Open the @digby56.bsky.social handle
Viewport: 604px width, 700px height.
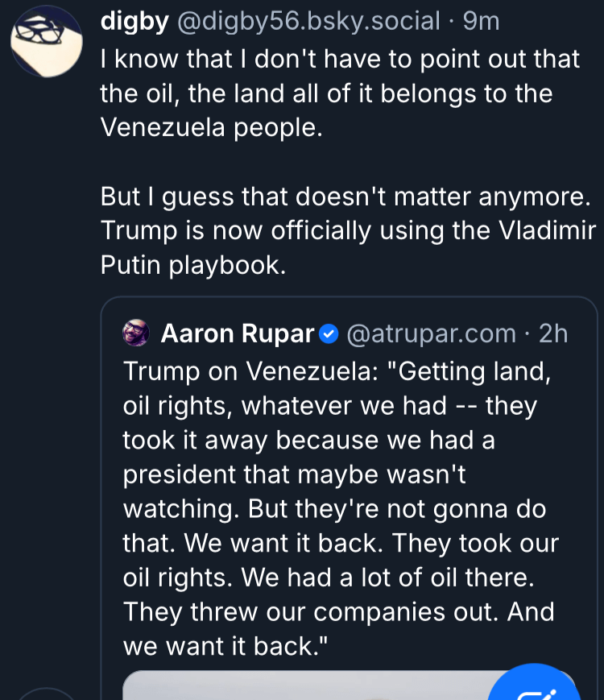point(308,22)
